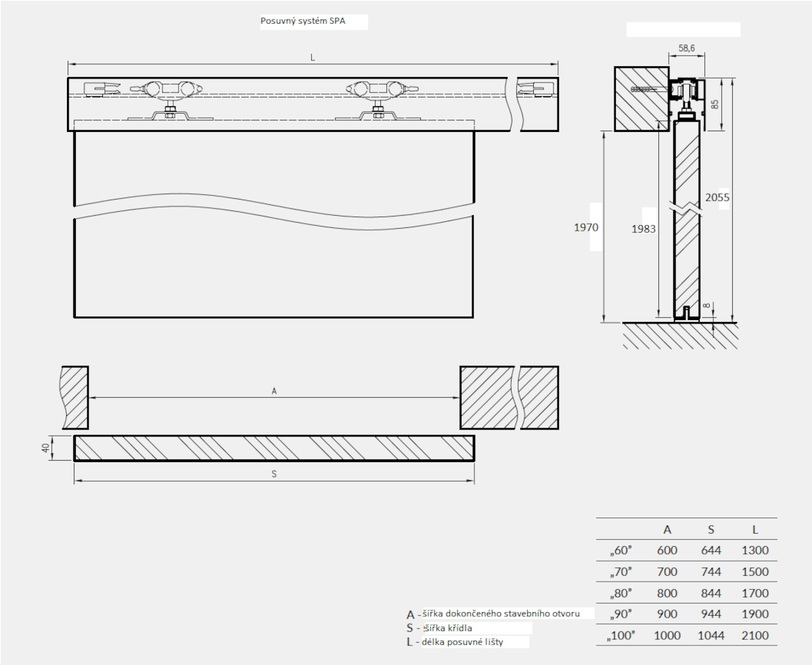Click the 844 value in the table

click(710, 593)
